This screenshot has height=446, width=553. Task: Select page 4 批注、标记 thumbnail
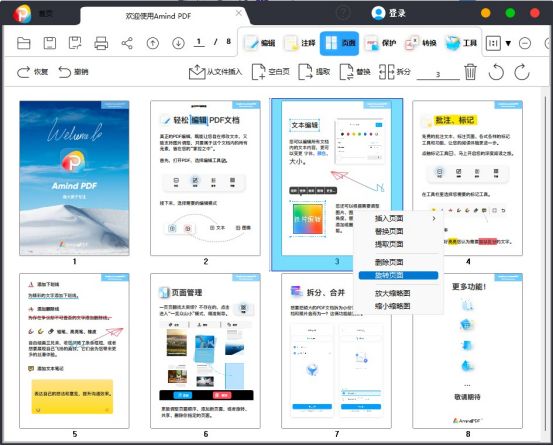468,178
